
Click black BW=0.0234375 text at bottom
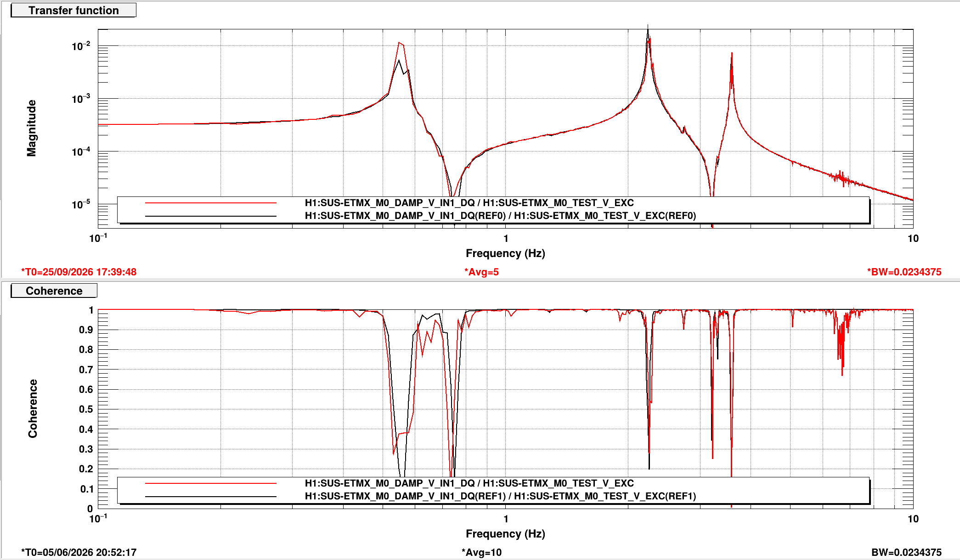[x=906, y=552]
